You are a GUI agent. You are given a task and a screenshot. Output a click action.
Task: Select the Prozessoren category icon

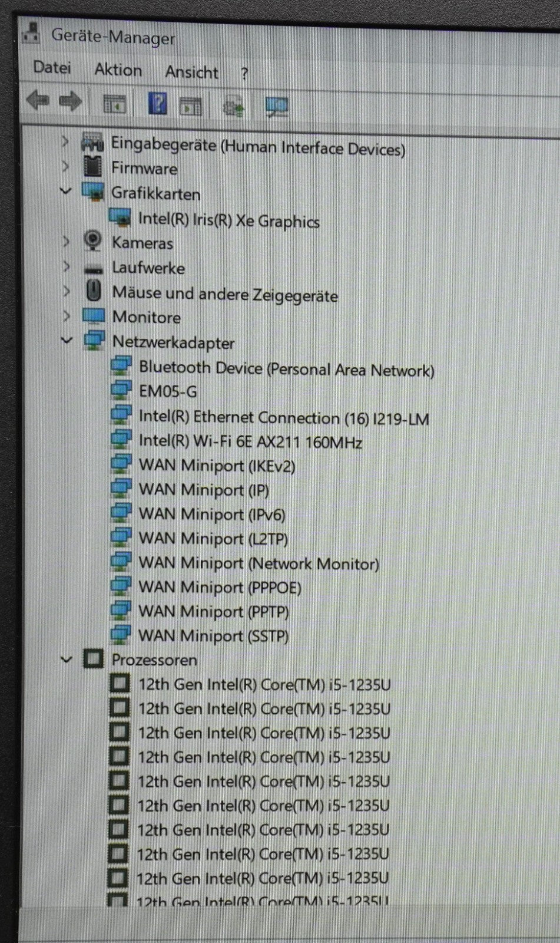[93, 658]
